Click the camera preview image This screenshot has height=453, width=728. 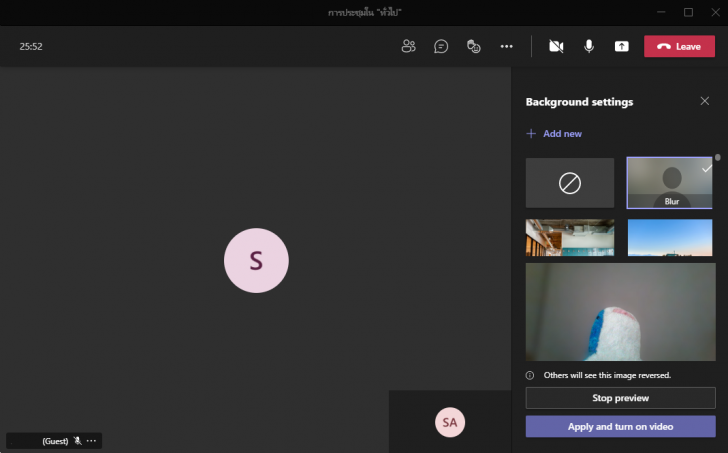(621, 312)
